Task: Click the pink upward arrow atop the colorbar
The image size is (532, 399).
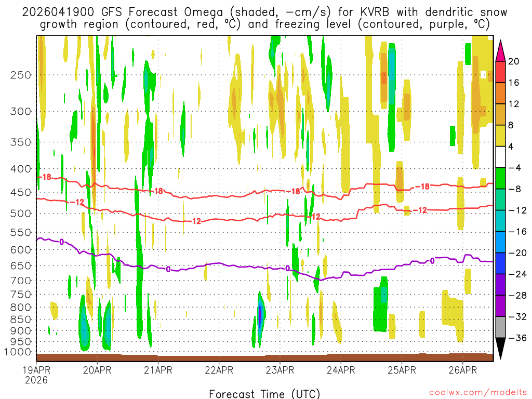Action: [x=500, y=51]
